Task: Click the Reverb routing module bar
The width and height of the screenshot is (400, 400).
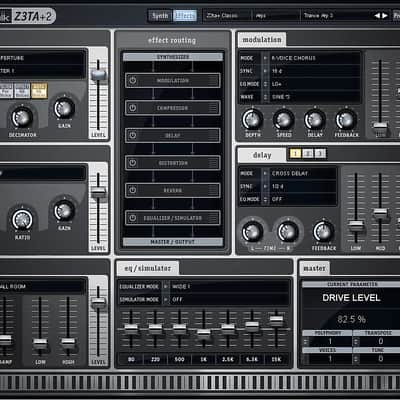Action: tap(173, 190)
